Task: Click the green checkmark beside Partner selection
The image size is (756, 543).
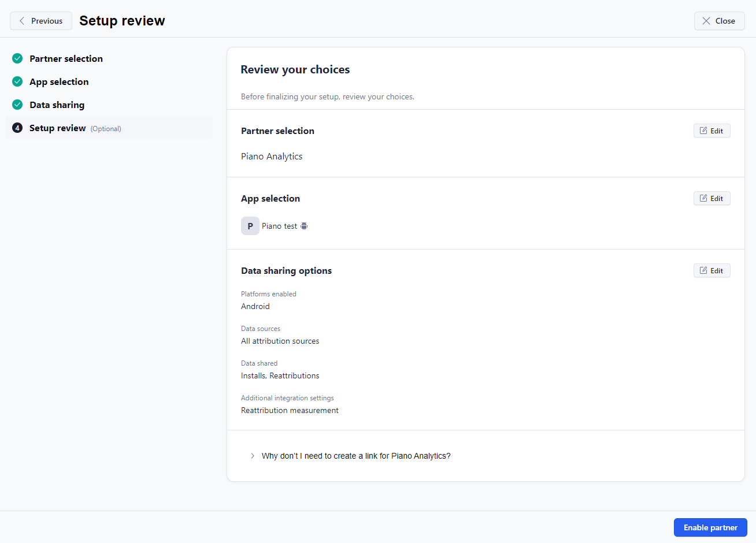Action: tap(17, 58)
